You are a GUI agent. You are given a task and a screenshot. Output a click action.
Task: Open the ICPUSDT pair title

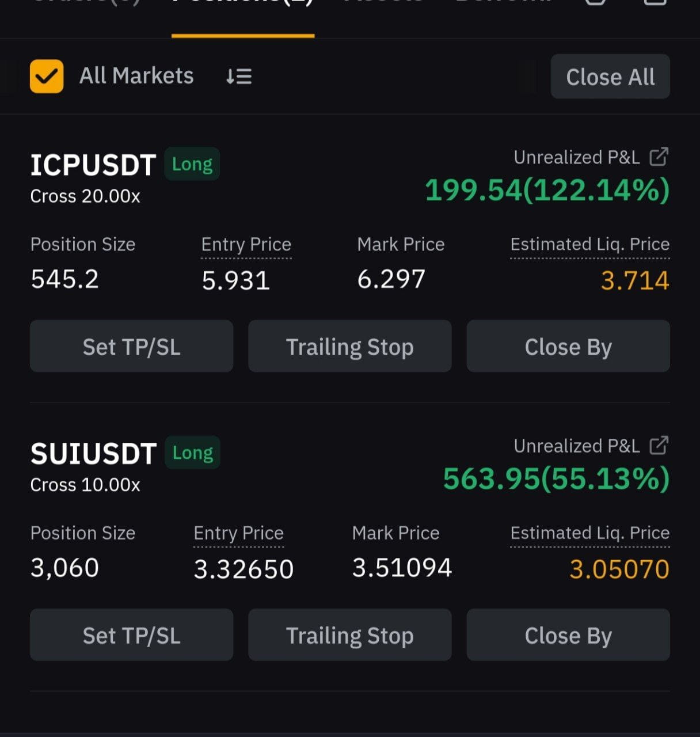pos(93,165)
